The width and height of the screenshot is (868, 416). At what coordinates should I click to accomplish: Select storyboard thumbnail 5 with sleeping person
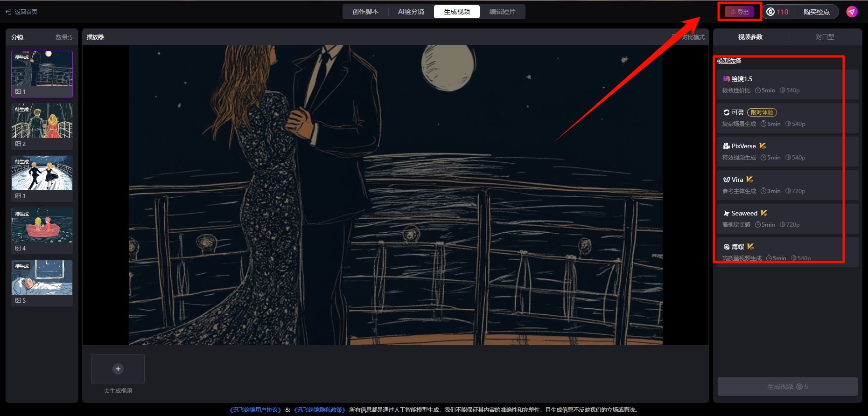(42, 278)
